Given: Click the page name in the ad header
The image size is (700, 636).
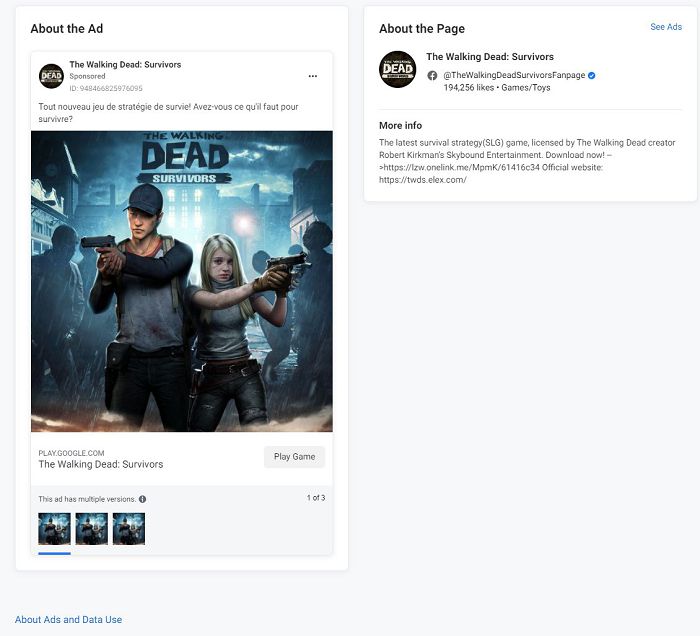Looking at the screenshot, I should [x=125, y=65].
